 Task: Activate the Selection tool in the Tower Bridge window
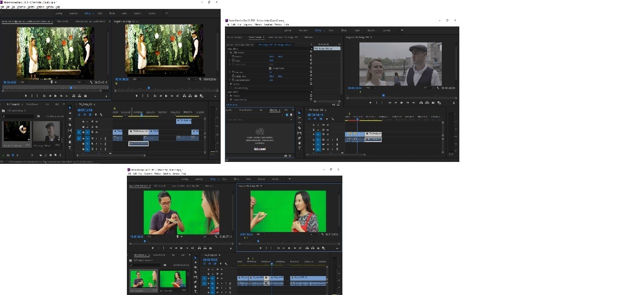[x=299, y=113]
